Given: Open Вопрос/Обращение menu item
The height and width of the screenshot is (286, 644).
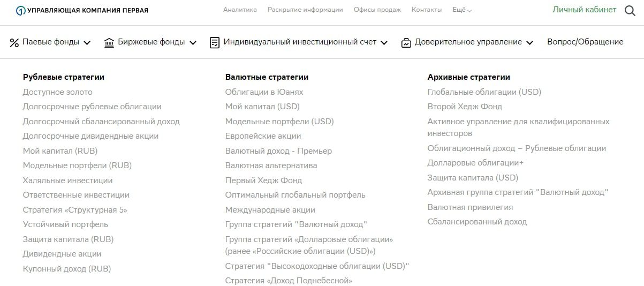Looking at the screenshot, I should (x=585, y=42).
